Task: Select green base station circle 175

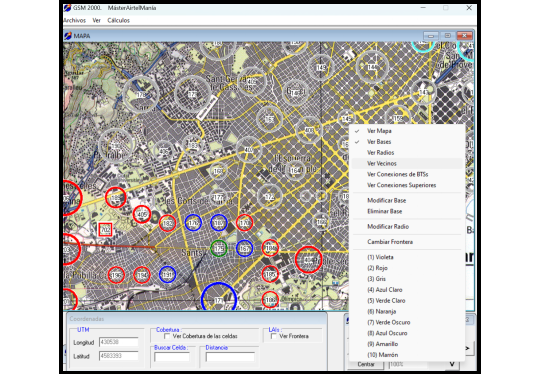Action: [x=219, y=248]
